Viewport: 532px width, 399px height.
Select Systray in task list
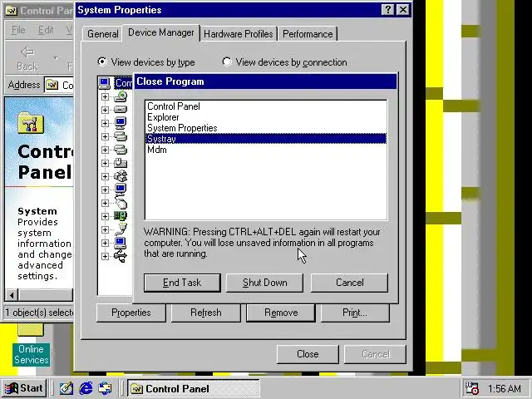click(x=266, y=139)
